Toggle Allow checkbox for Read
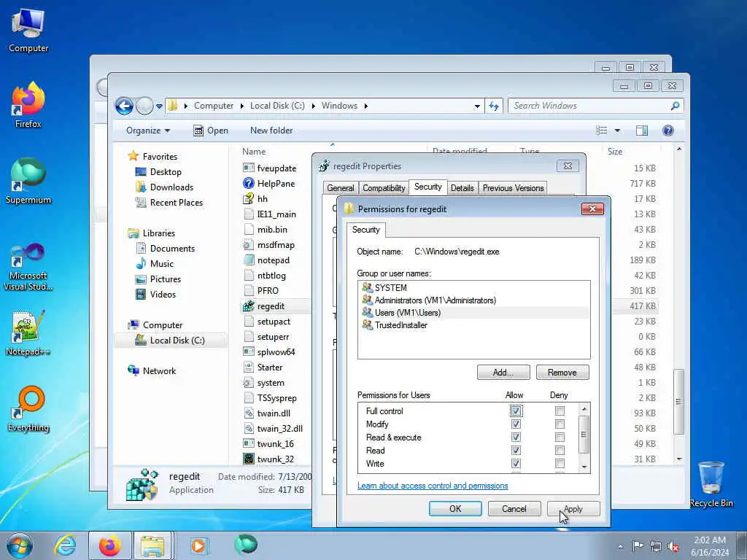The image size is (747, 560). pyautogui.click(x=516, y=450)
